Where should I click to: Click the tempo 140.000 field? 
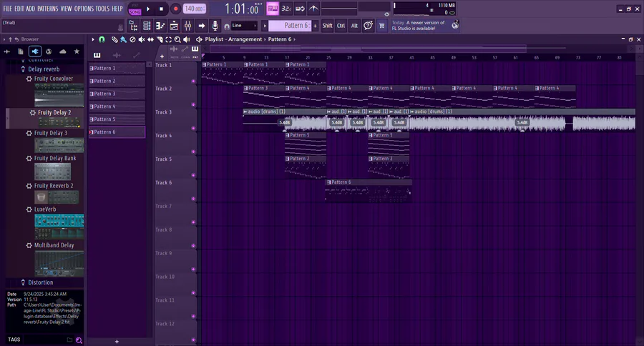click(194, 9)
